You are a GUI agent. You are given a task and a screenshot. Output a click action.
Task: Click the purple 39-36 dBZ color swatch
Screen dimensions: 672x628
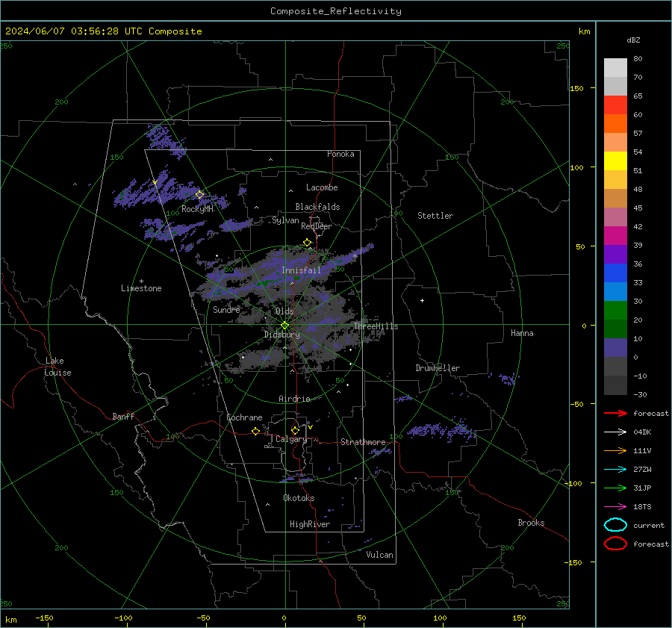tap(615, 254)
